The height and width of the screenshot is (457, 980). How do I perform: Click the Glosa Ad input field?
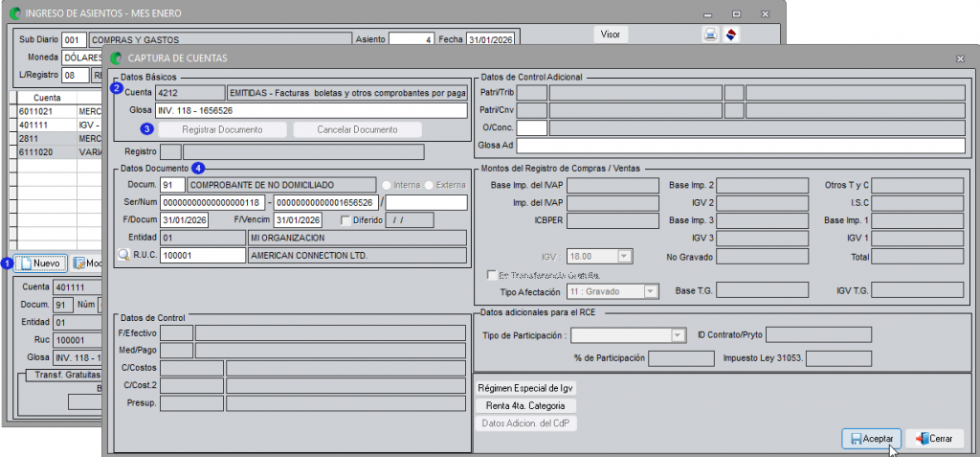pyautogui.click(x=742, y=146)
